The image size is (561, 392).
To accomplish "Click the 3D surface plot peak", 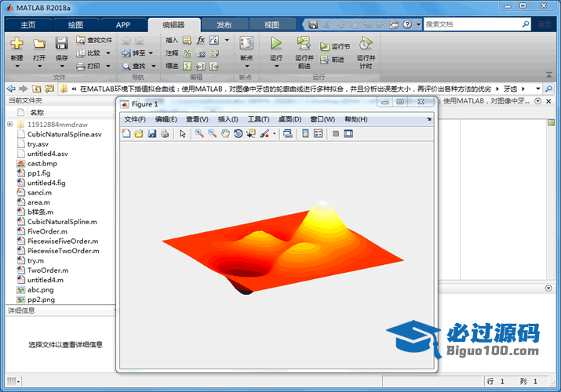I will pos(322,204).
